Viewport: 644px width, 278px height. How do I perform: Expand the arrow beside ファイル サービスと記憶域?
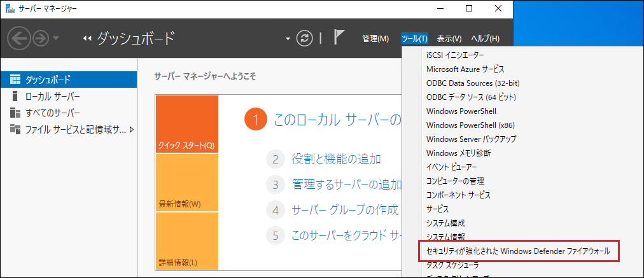pos(132,130)
